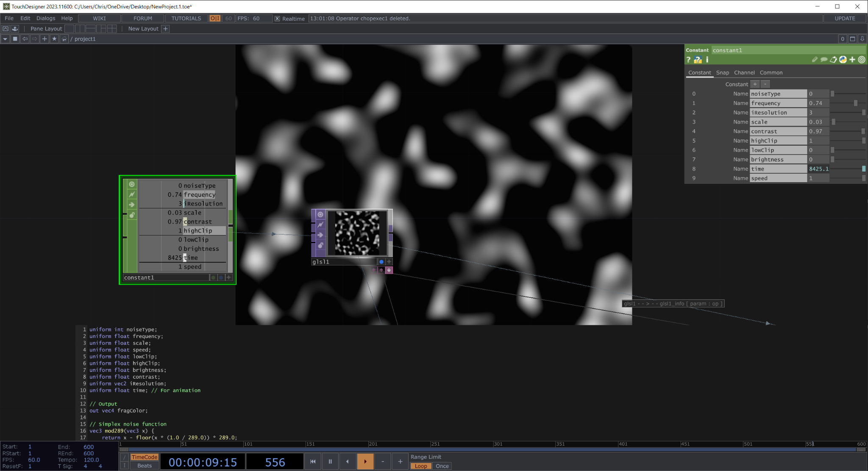Open the Python help icon in parameters
This screenshot has width=868, height=471.
click(698, 60)
